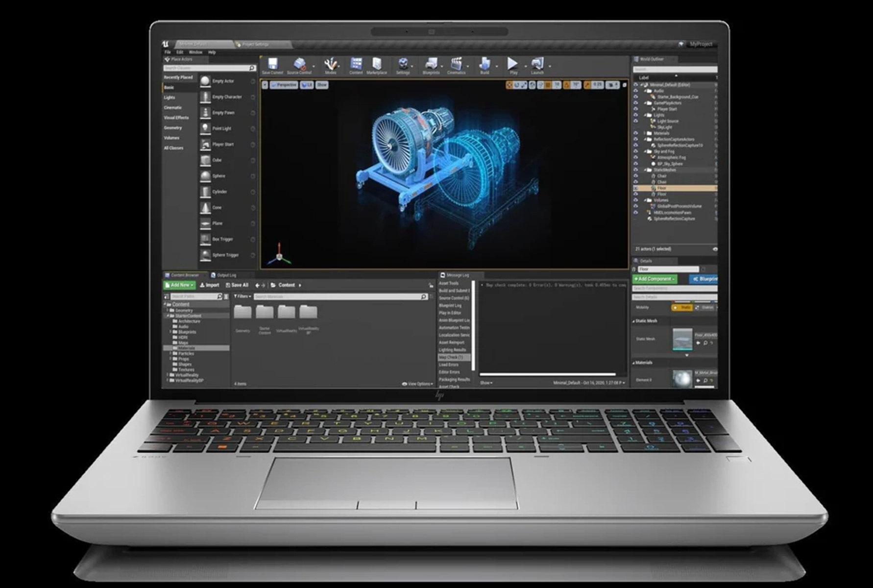Toggle visibility eye for Atmospheric Fog
The height and width of the screenshot is (588, 873).
pyautogui.click(x=636, y=157)
